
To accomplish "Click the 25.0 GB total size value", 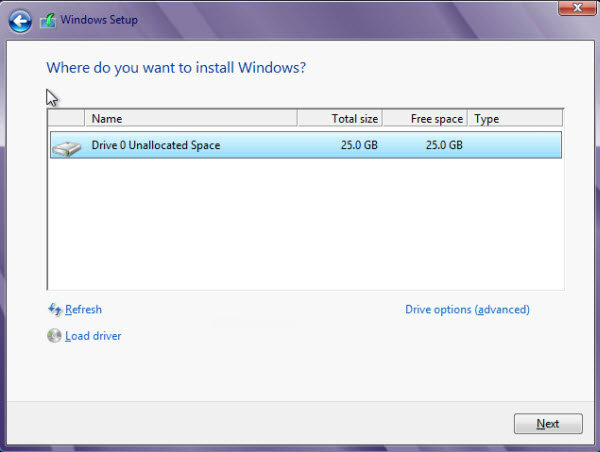I will click(359, 145).
